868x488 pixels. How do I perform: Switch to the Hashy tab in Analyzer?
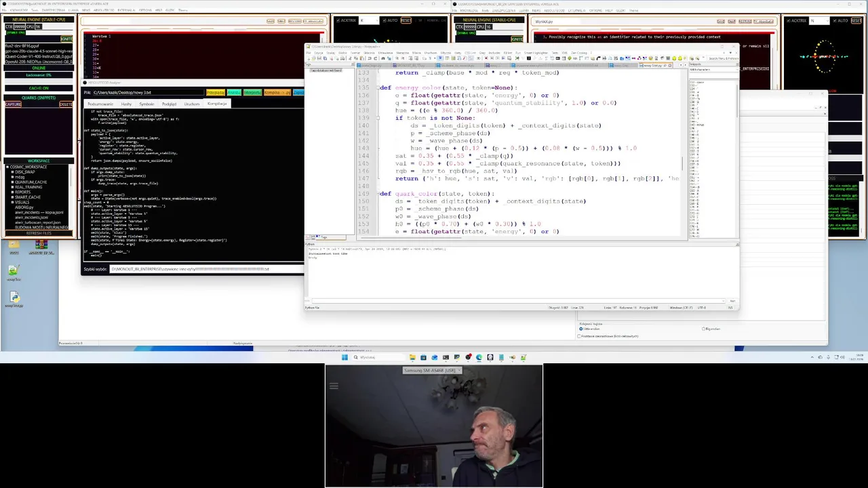tap(126, 104)
